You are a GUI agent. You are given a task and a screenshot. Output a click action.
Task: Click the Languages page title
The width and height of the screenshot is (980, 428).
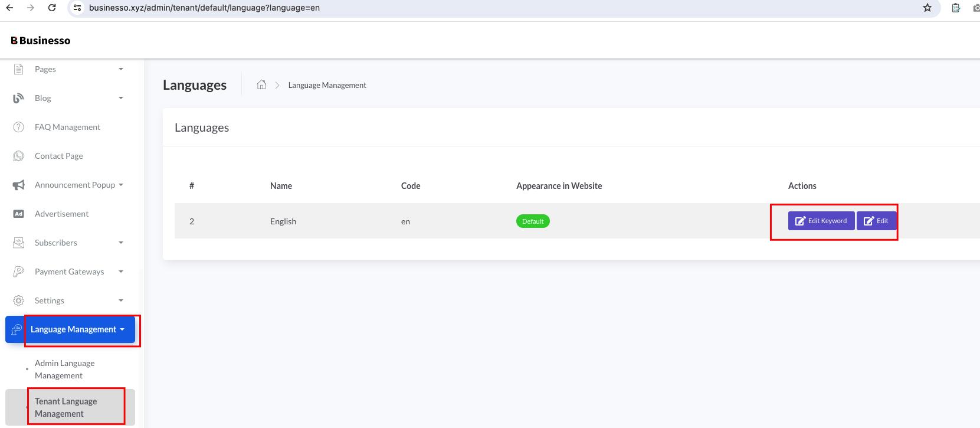pos(195,85)
